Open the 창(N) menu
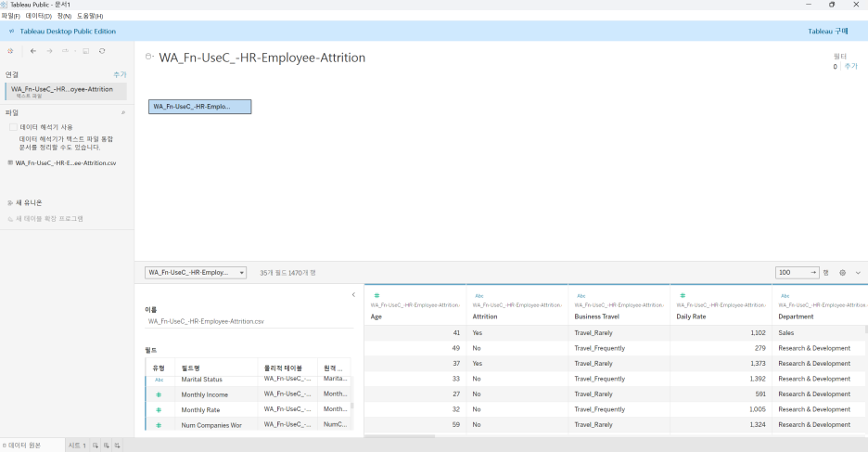Image resolution: width=868 pixels, height=452 pixels. click(x=64, y=16)
